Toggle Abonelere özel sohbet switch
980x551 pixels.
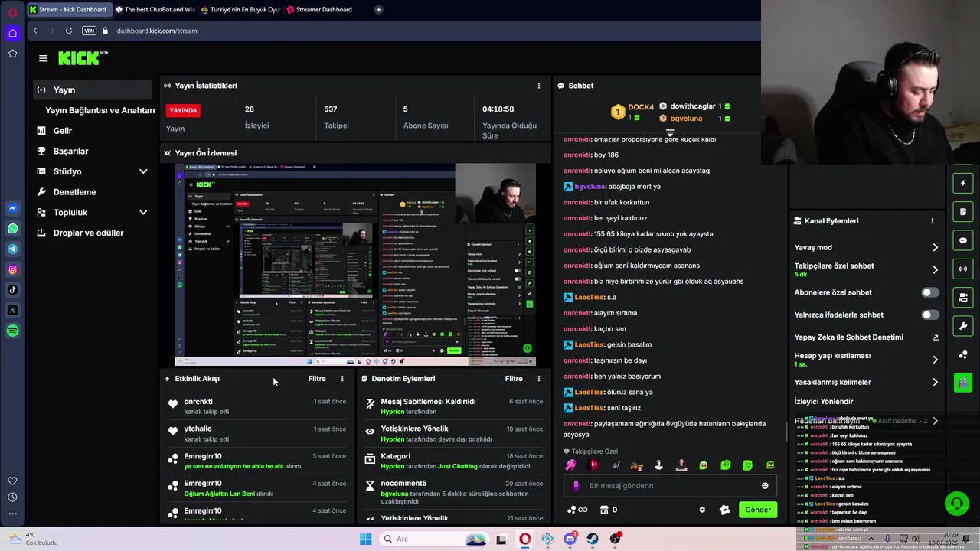click(x=929, y=292)
